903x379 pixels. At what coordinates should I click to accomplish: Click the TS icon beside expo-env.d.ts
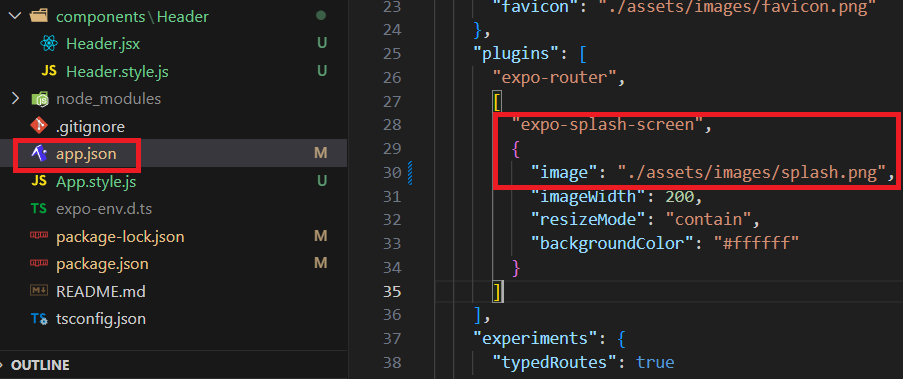click(39, 209)
